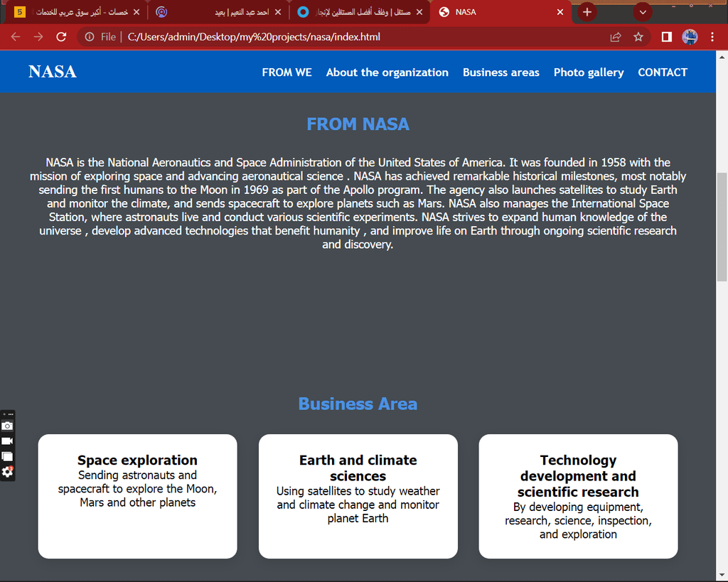Click the page vertical scrollbar thumb
This screenshot has height=582, width=728.
722,227
